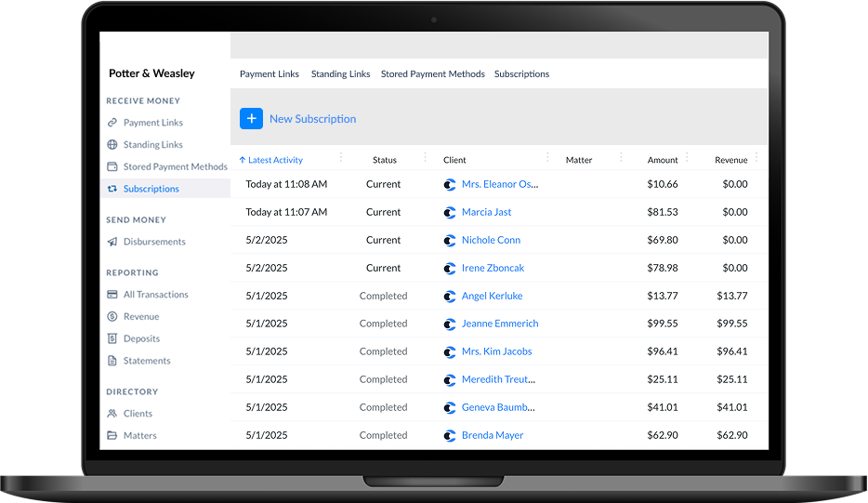Screen dimensions: 868x503
Task: Click the Stored Payment Methods card icon
Action: 112,167
